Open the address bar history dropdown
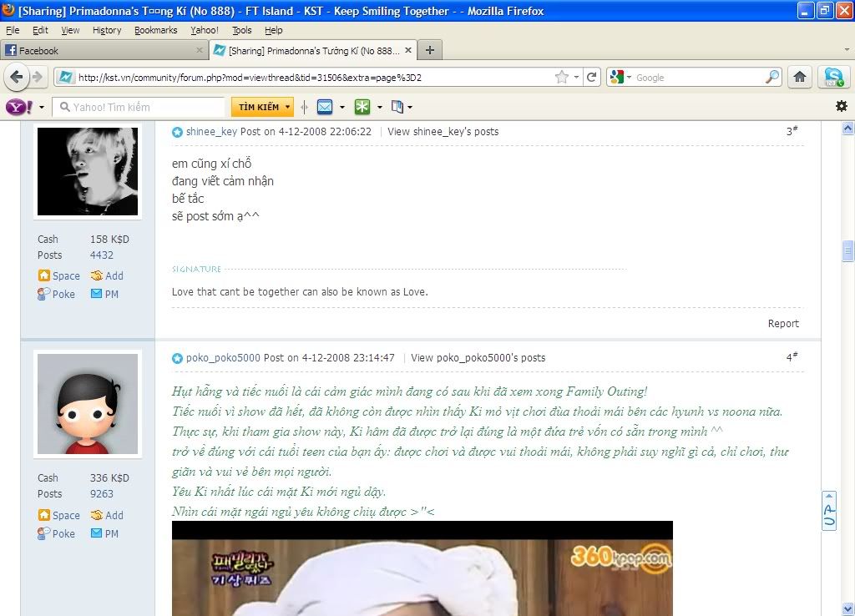855x616 pixels. [576, 78]
